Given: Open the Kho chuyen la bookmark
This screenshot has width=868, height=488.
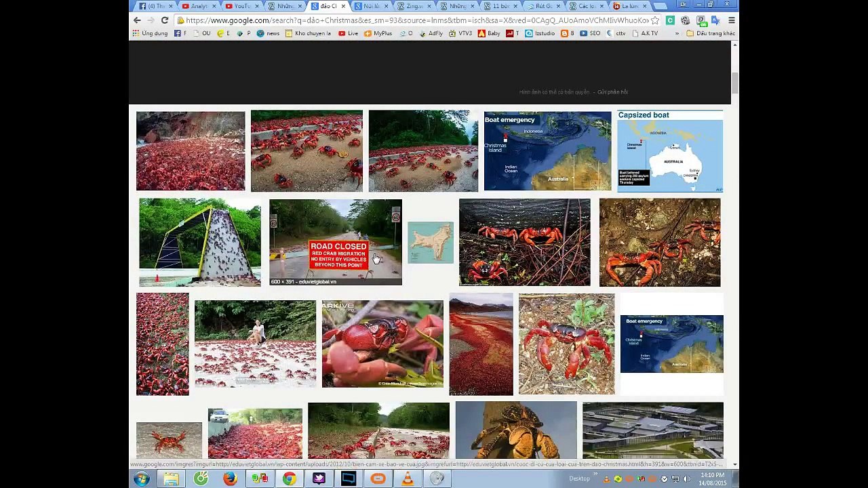Looking at the screenshot, I should [309, 33].
